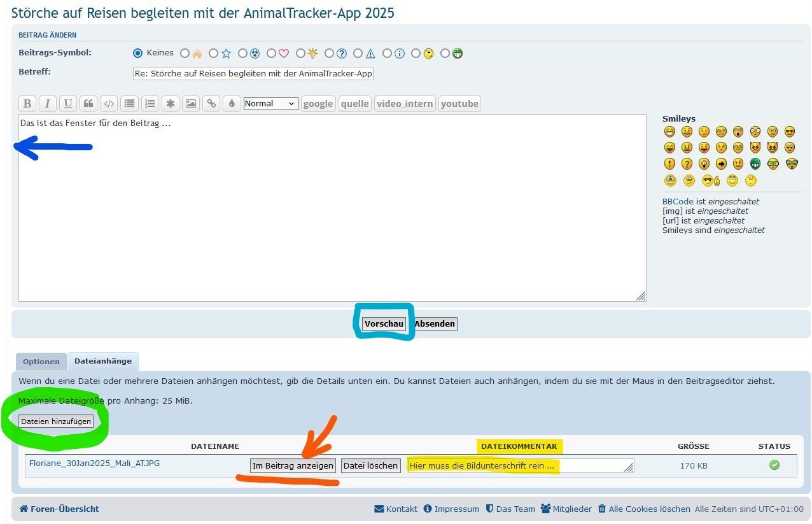
Task: Insert the arrow smiley
Action: (x=721, y=164)
